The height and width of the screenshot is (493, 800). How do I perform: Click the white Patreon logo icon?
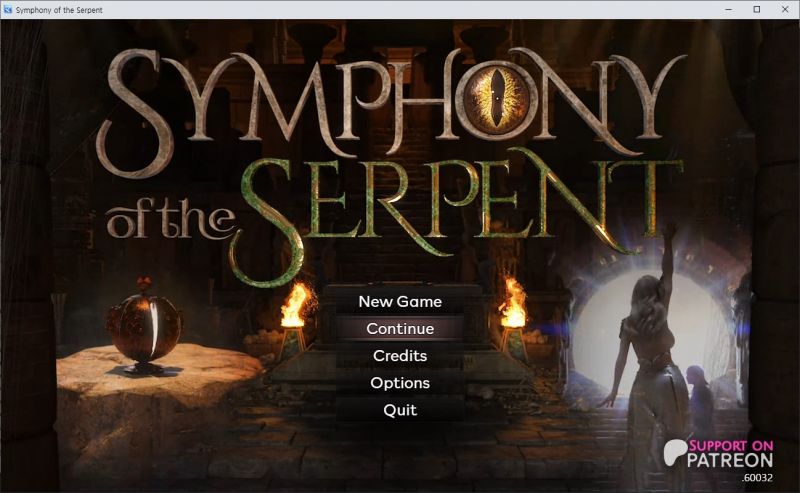point(674,453)
